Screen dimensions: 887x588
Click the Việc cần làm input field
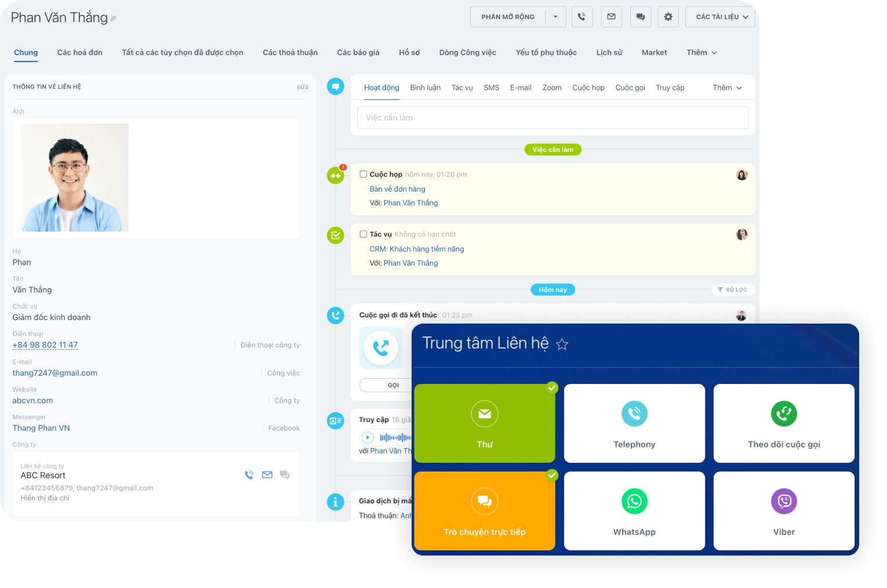point(552,118)
